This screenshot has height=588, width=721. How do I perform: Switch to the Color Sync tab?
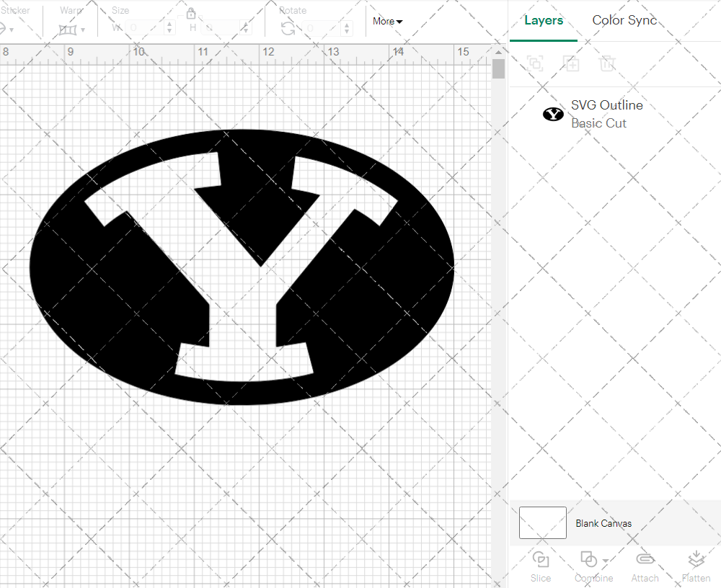[x=624, y=20]
